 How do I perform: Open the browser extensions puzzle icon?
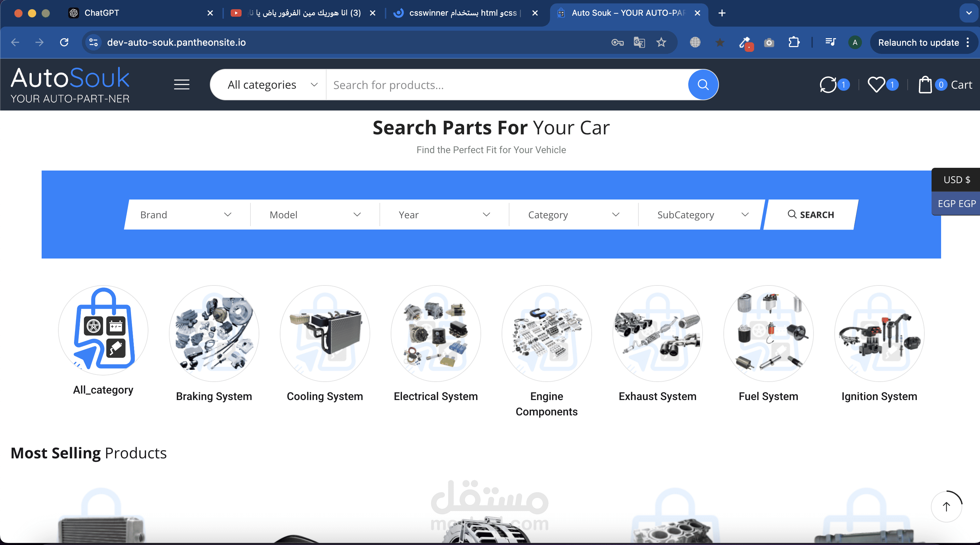click(794, 42)
